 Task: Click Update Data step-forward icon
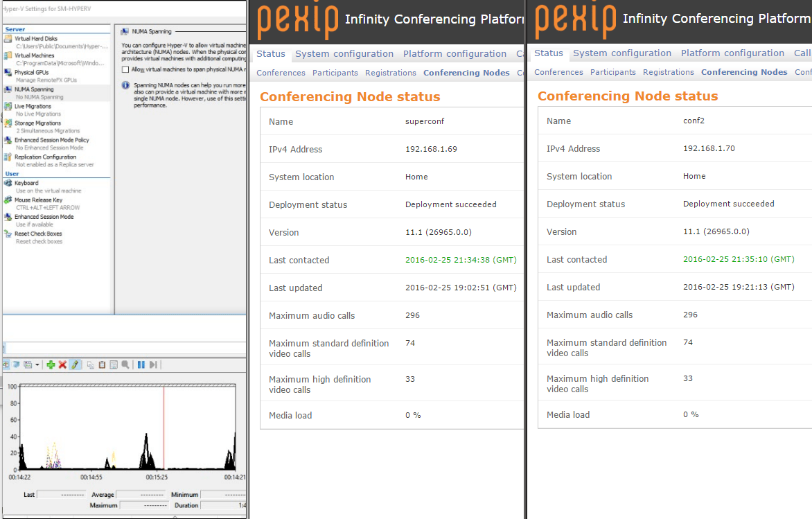[153, 364]
